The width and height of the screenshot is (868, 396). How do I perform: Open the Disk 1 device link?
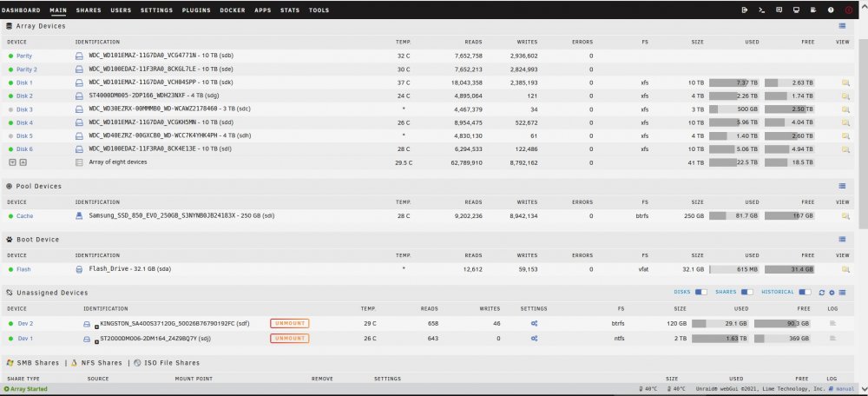pos(24,82)
